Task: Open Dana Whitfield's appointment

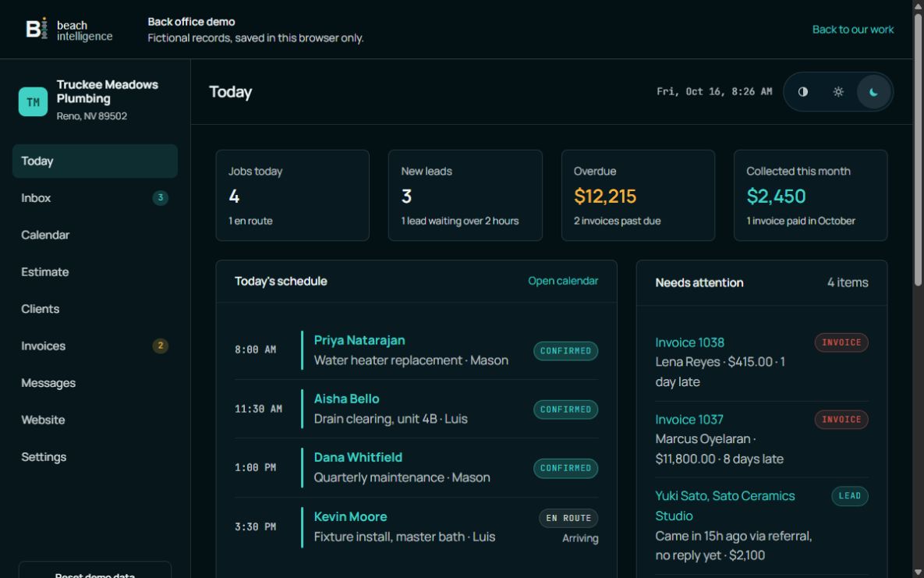Action: (x=358, y=457)
